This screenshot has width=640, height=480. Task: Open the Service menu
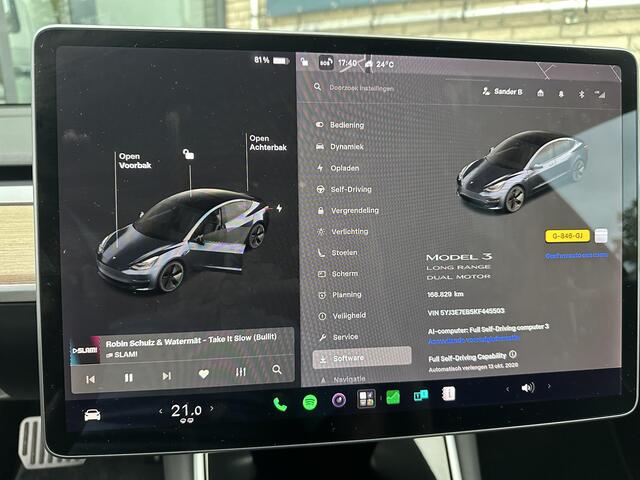click(339, 337)
